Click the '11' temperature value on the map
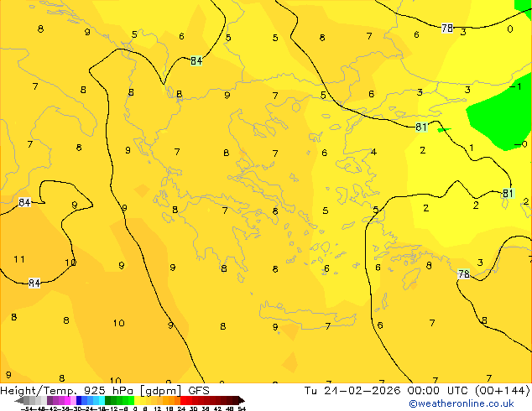The height and width of the screenshot is (411, 532). pyautogui.click(x=19, y=259)
